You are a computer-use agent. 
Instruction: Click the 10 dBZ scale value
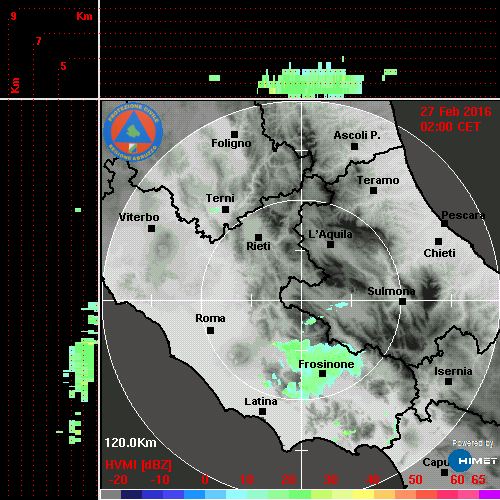(x=247, y=480)
